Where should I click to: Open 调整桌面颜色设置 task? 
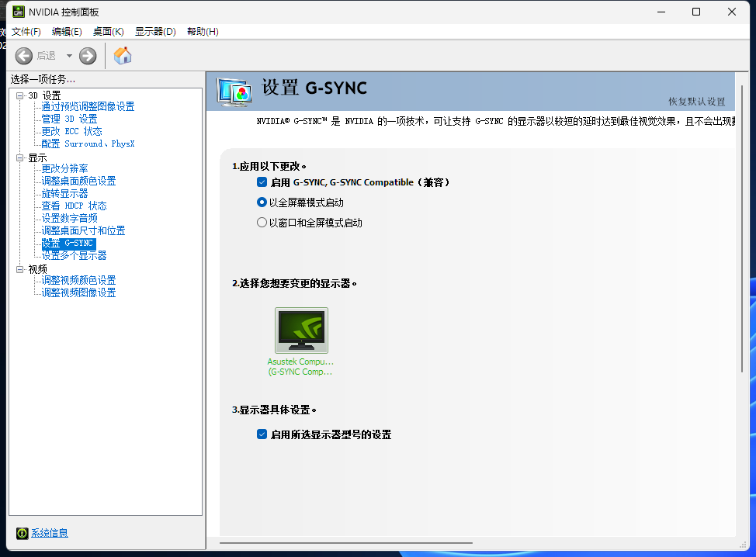[78, 182]
